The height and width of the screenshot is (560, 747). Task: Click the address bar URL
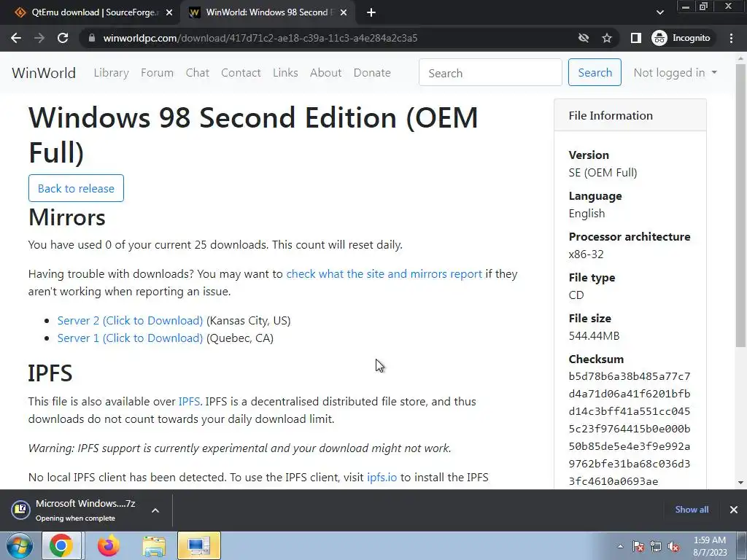click(260, 38)
